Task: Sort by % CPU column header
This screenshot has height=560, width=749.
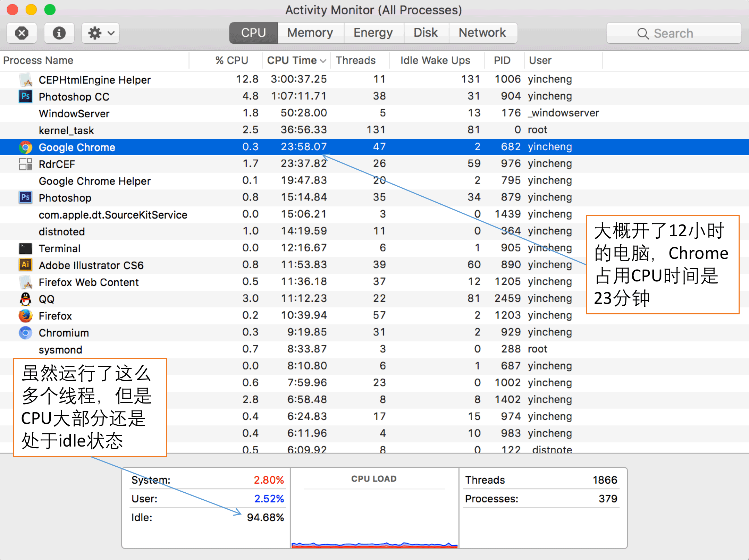Action: click(232, 60)
